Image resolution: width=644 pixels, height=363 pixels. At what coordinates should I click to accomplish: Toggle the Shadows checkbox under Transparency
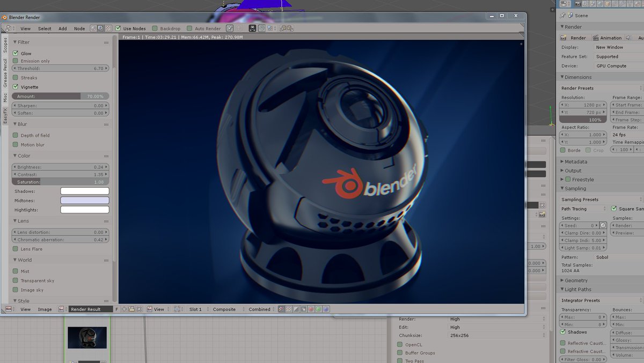click(563, 332)
